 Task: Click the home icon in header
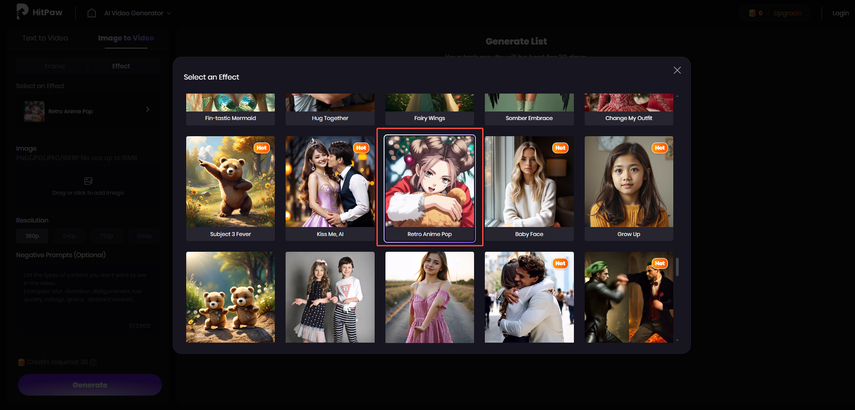[92, 13]
